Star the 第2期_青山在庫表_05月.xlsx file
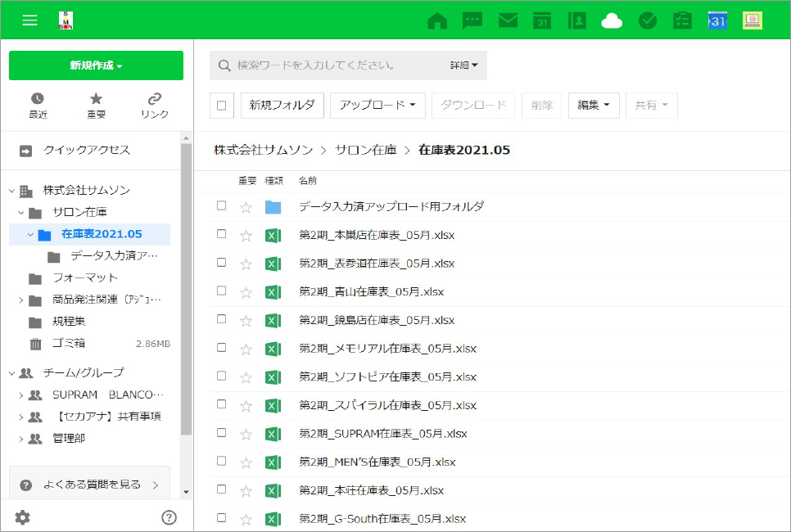The height and width of the screenshot is (532, 791). (246, 292)
